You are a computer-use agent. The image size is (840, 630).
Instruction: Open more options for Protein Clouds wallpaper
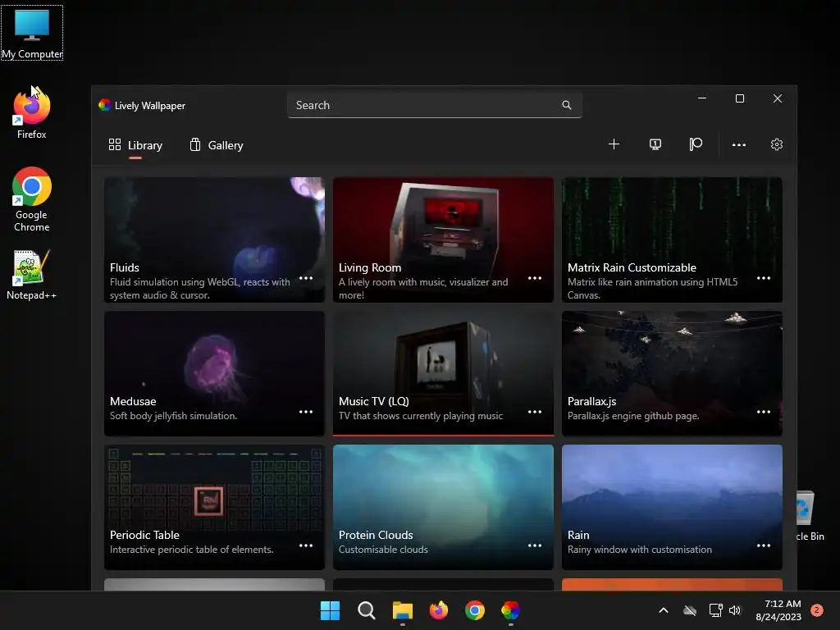tap(535, 546)
